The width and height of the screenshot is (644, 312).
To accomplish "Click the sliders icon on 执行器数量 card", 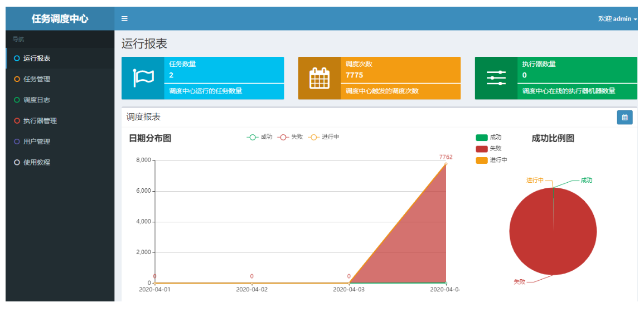I will tap(496, 78).
